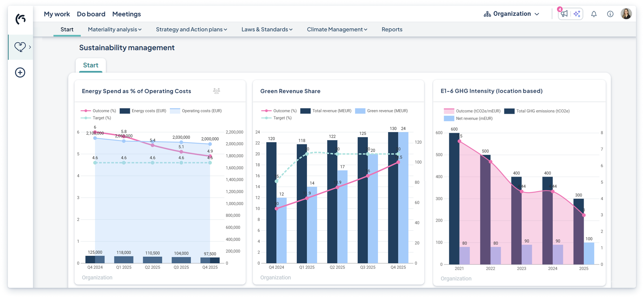Screen dimensions: 644x298
Task: Click the AI sparkle assistant icon
Action: point(577,14)
